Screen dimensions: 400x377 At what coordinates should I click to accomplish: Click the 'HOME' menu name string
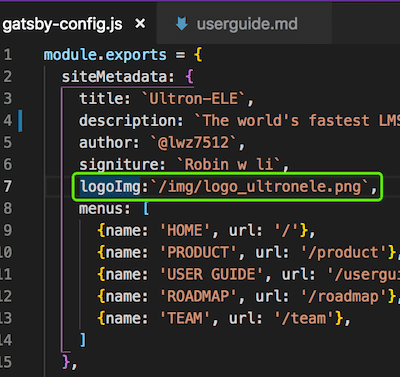point(185,231)
